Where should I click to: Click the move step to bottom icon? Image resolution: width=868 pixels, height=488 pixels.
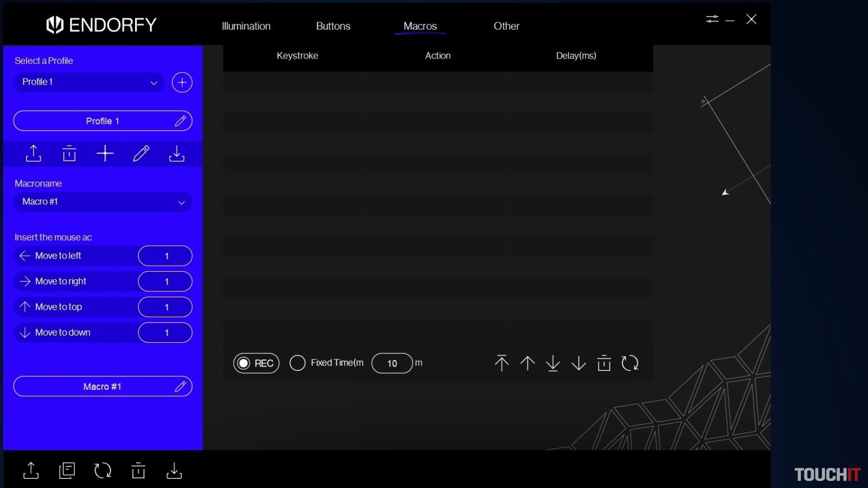click(x=553, y=363)
